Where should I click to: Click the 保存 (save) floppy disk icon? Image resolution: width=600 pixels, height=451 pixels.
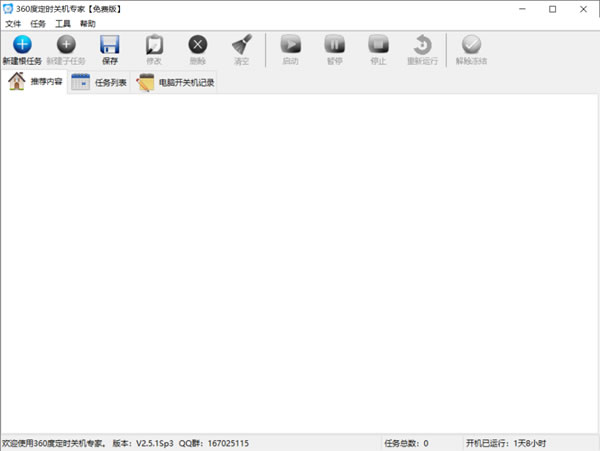pyautogui.click(x=110, y=44)
